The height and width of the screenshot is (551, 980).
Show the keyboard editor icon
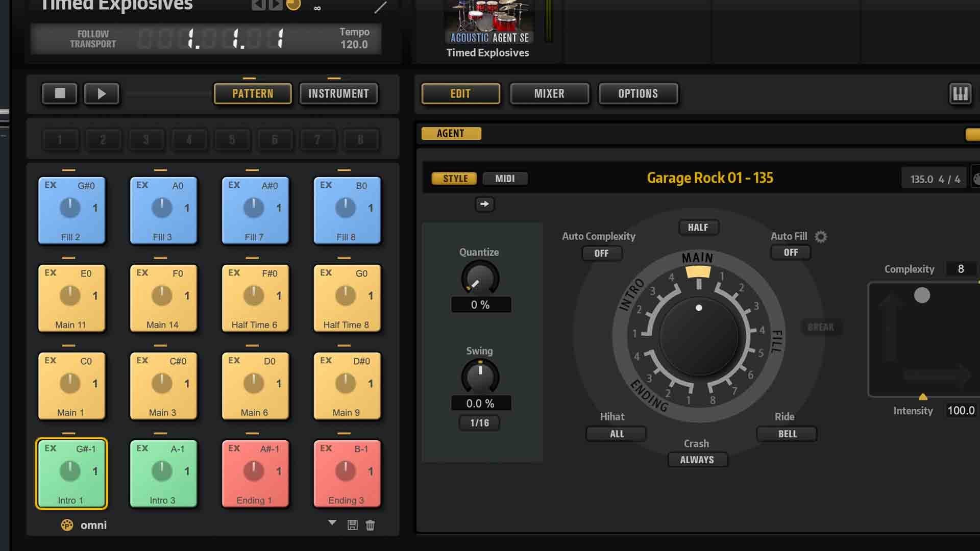pyautogui.click(x=960, y=94)
